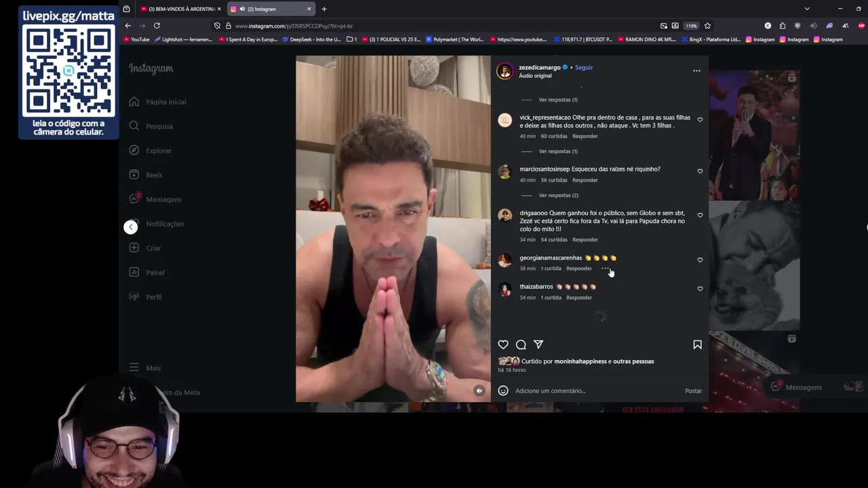Screen dimensions: 868x488
Task: Reload the page with the browser refresh icon
Action: point(157,26)
